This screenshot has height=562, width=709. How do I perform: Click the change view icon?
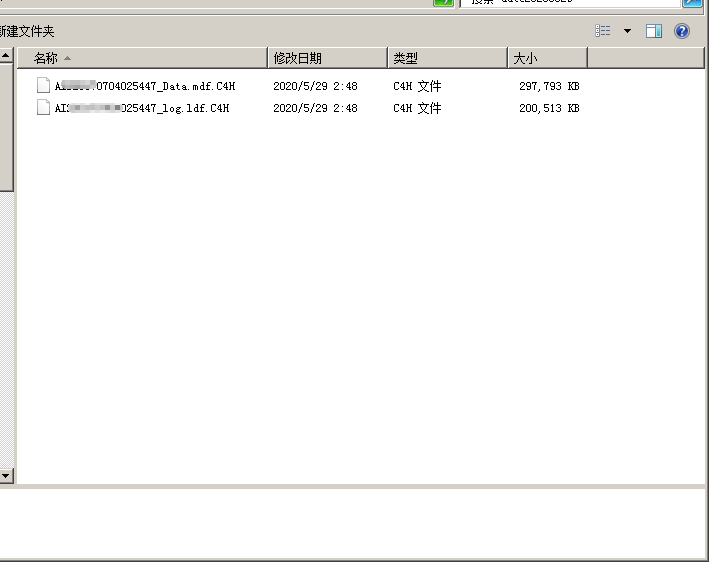(x=602, y=31)
